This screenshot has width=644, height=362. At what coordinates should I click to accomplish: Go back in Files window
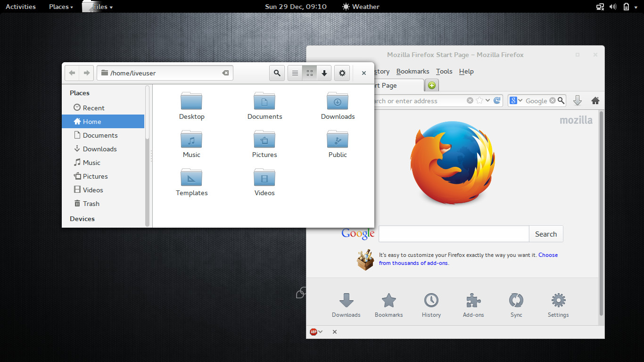[72, 73]
